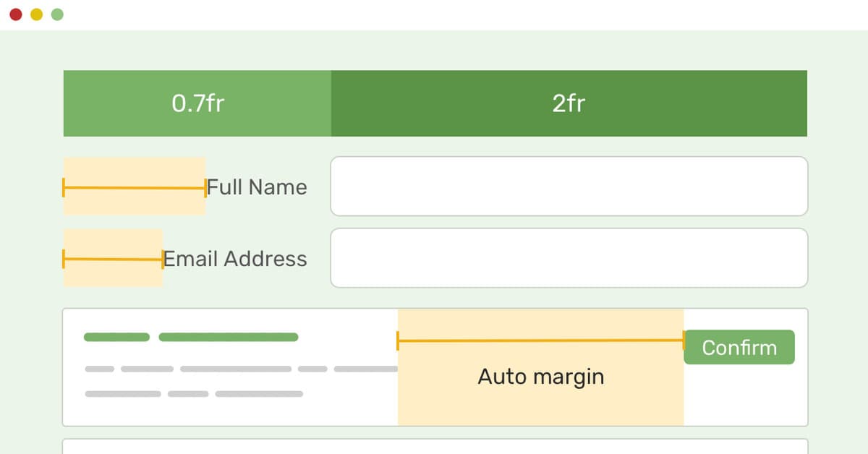Focus the Full Name input field
The width and height of the screenshot is (868, 454).
click(569, 186)
